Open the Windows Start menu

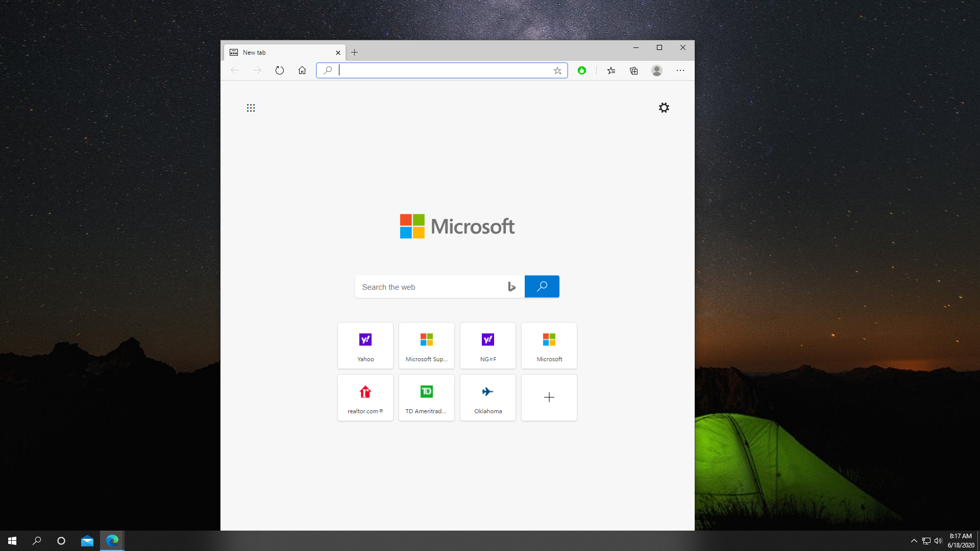pyautogui.click(x=12, y=541)
